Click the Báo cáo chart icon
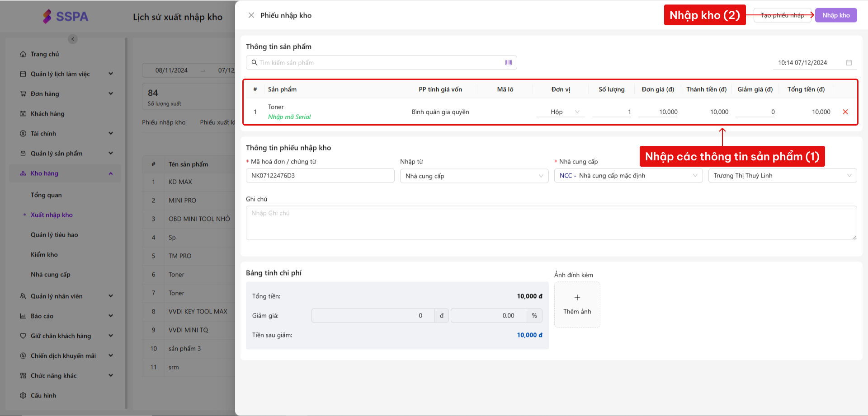This screenshot has width=868, height=416. click(x=23, y=316)
